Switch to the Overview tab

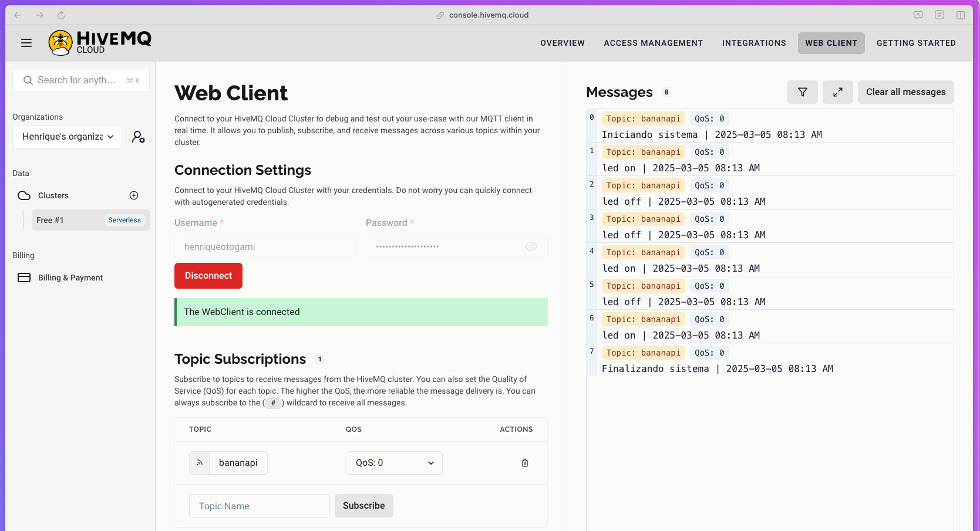[563, 43]
